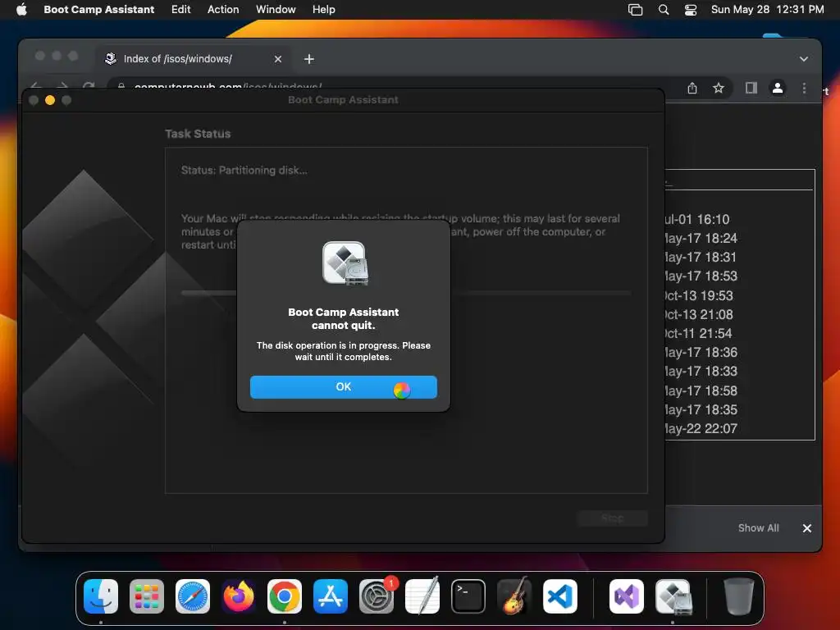Screen dimensions: 840x630
Task: Expand the Chrome tab search chevron
Action: click(x=804, y=59)
